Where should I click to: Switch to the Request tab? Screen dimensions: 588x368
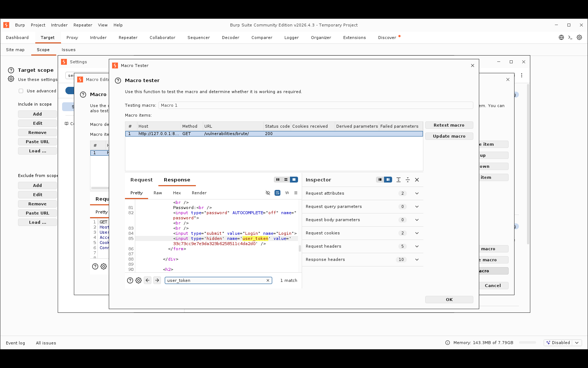point(141,180)
